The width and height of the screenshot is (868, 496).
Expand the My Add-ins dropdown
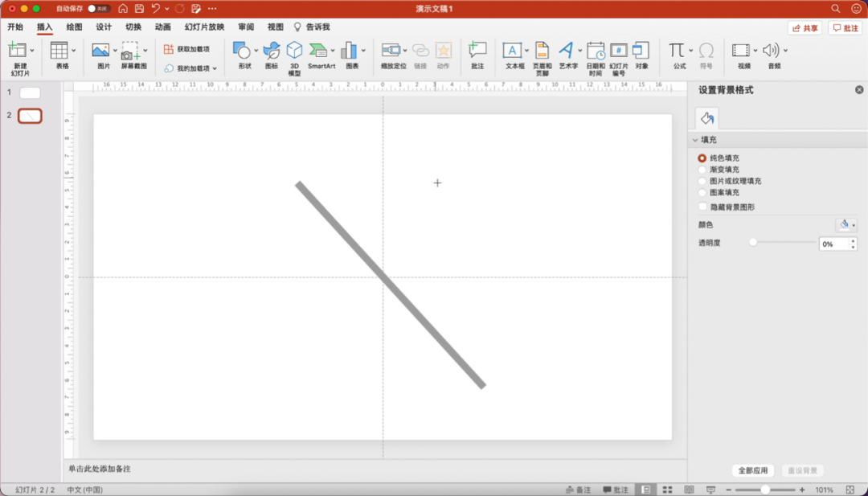coord(215,68)
